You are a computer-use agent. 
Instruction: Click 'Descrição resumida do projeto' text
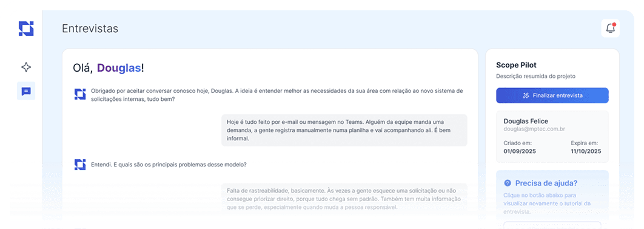[535, 76]
